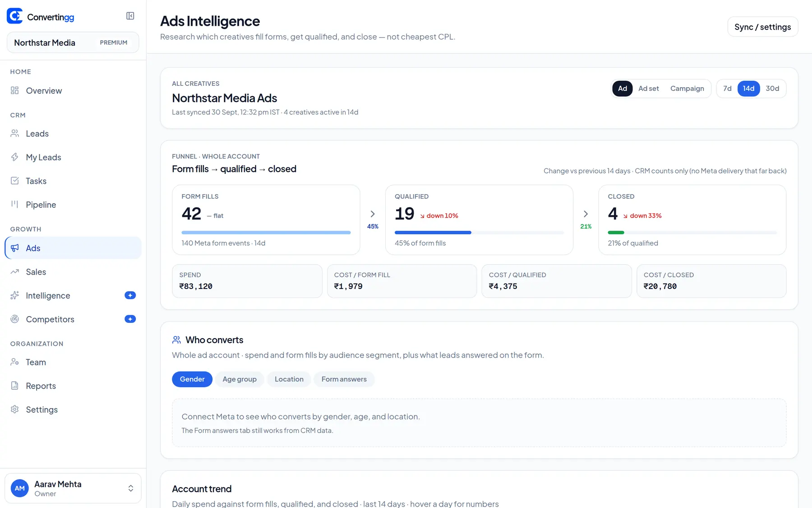Image resolution: width=812 pixels, height=508 pixels.
Task: Click the Form fills progress bar
Action: tap(266, 233)
